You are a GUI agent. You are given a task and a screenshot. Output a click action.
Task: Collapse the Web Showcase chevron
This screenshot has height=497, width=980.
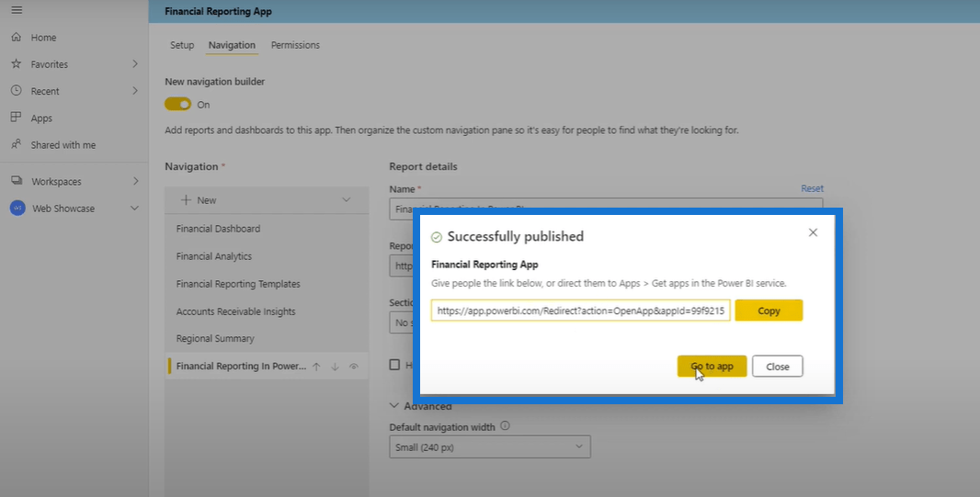pos(134,209)
